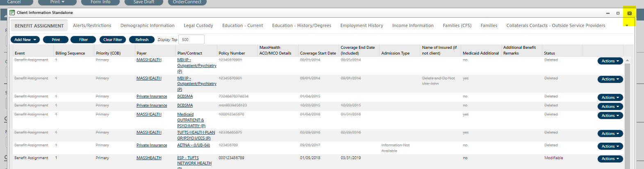Open BCBSMA plan link in 10/20/2015 row

pyautogui.click(x=185, y=105)
